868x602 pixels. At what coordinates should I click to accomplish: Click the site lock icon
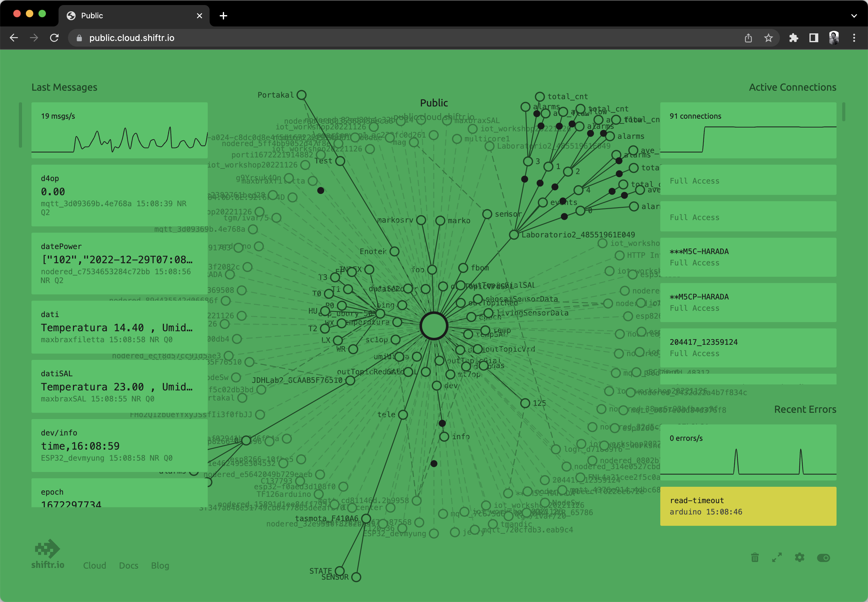[x=79, y=38]
